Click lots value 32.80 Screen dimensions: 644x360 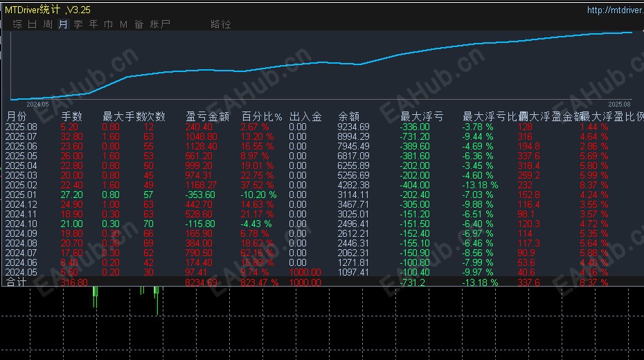pyautogui.click(x=71, y=136)
